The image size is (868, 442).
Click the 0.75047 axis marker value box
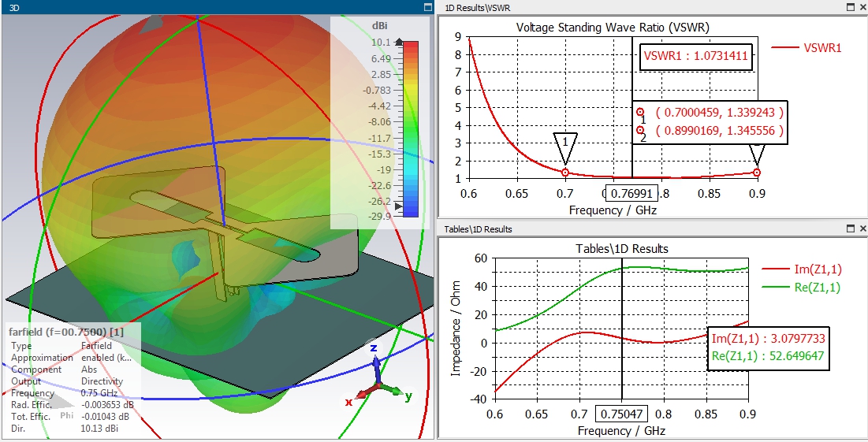click(x=621, y=414)
